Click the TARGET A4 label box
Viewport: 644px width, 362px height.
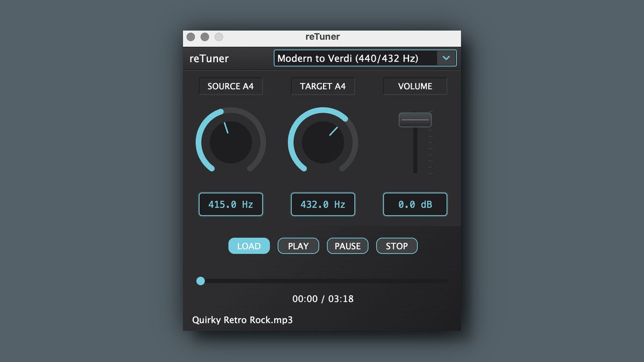click(x=323, y=86)
